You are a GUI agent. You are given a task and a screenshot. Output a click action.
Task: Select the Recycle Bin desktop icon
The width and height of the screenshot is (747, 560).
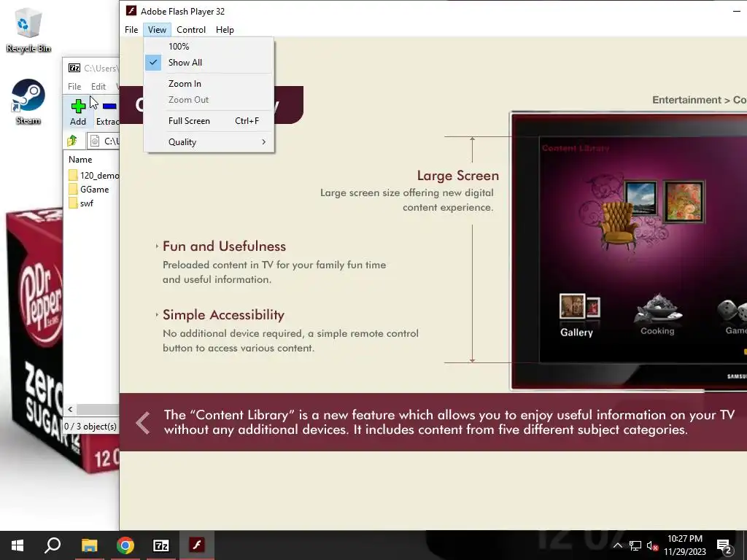tap(28, 31)
